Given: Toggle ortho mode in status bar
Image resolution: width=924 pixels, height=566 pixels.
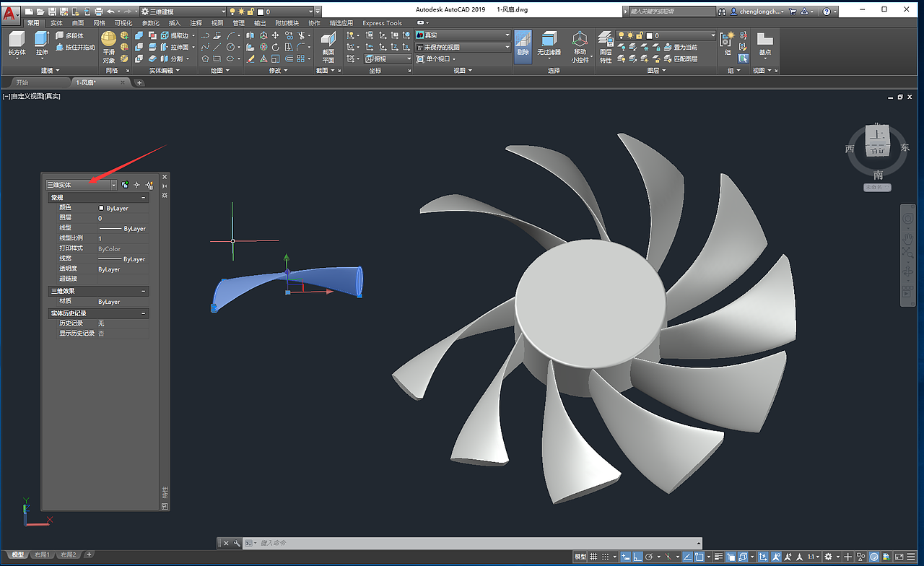Looking at the screenshot, I should (x=637, y=557).
